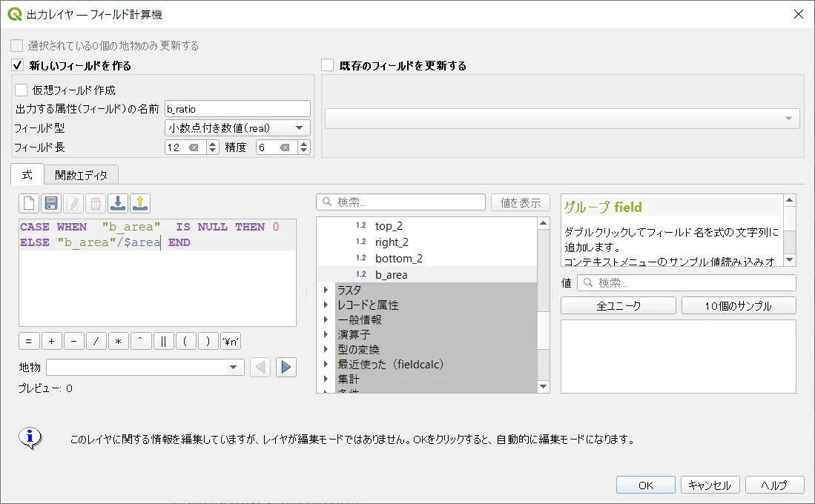
Task: Load all unique values with 全ユニーク
Action: (618, 305)
